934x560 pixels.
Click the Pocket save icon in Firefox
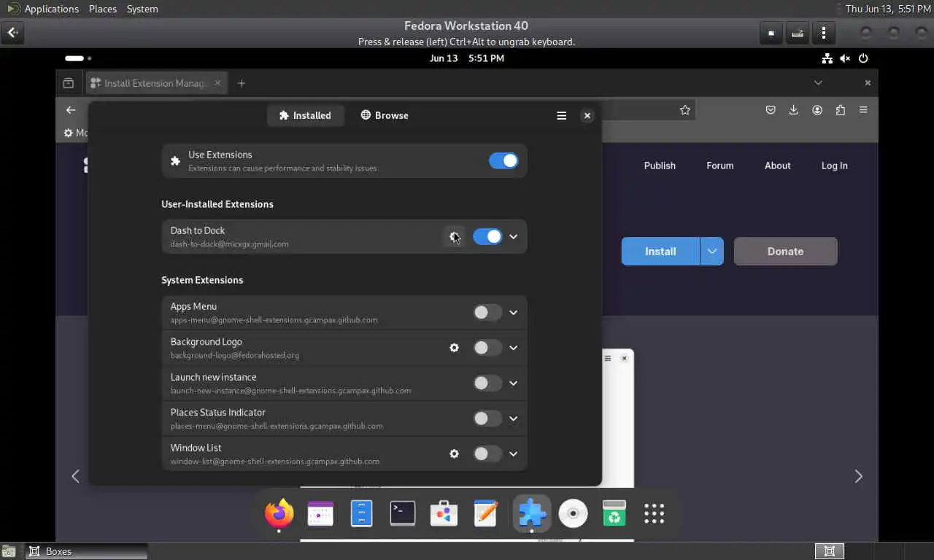(771, 110)
